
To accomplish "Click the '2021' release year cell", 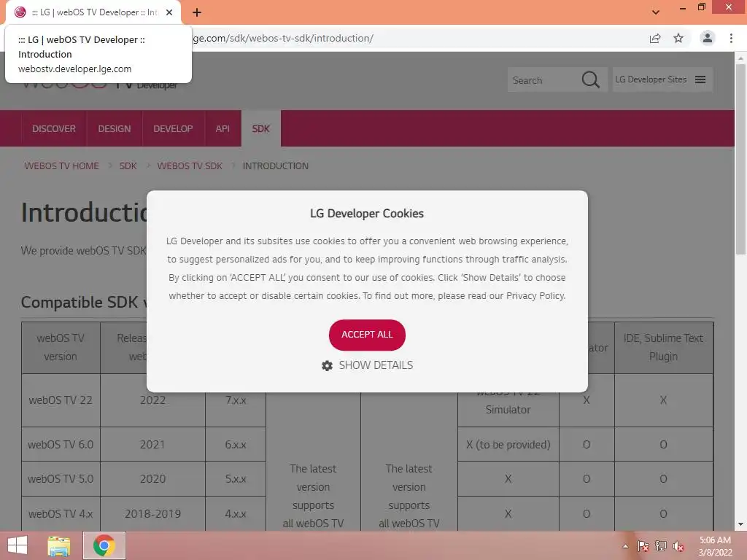I will point(152,444).
